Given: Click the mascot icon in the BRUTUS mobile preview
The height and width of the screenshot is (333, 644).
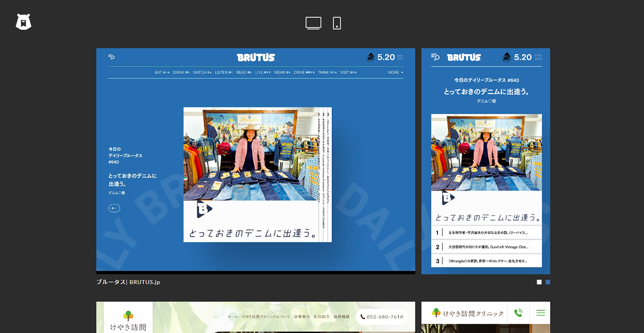Looking at the screenshot, I should click(x=507, y=57).
